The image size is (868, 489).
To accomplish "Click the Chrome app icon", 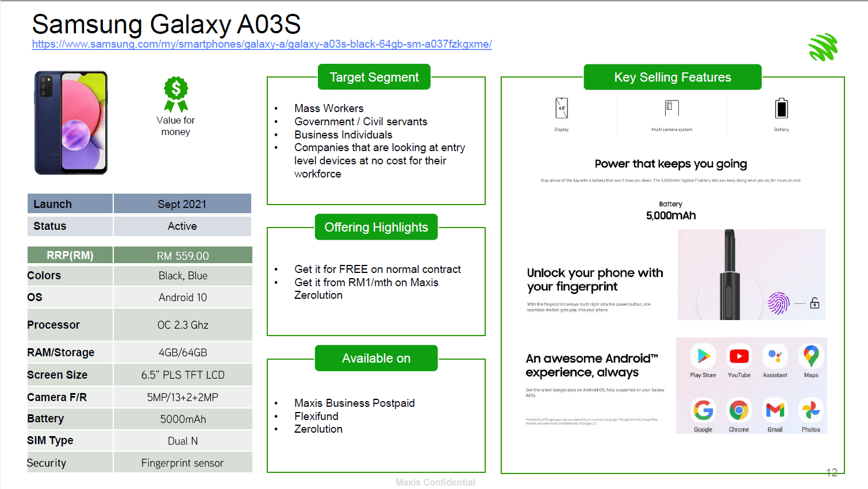I will (x=739, y=410).
